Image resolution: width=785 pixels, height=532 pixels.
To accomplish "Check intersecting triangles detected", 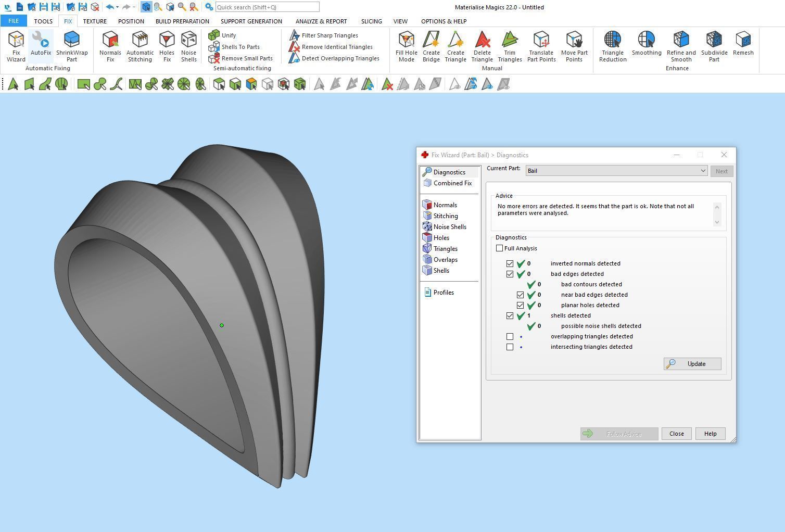I will pos(510,347).
